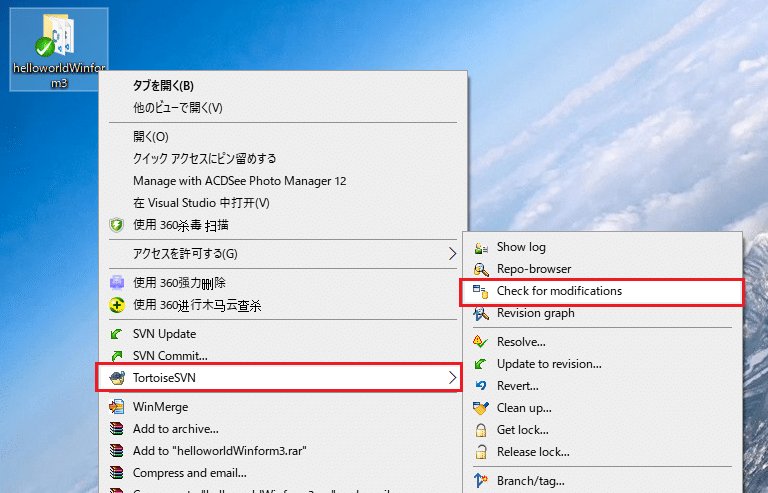Click the Add to archive books icon
Image resolution: width=768 pixels, height=493 pixels.
(117, 429)
